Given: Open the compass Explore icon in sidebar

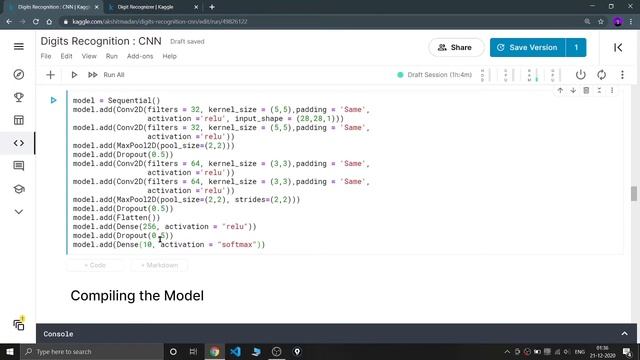Looking at the screenshot, I should tap(19, 75).
